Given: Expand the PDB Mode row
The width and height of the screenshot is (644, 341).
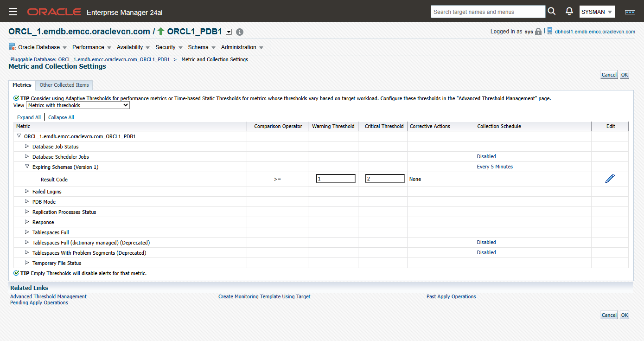Looking at the screenshot, I should (27, 201).
